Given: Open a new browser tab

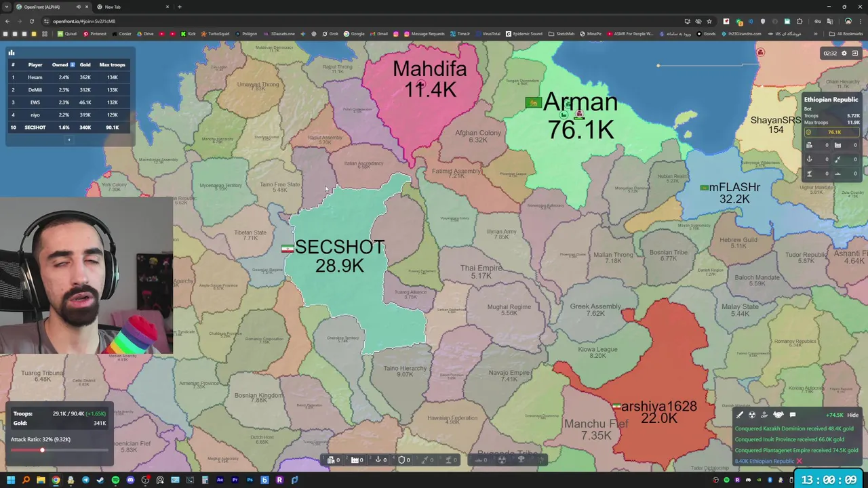Looking at the screenshot, I should [180, 7].
